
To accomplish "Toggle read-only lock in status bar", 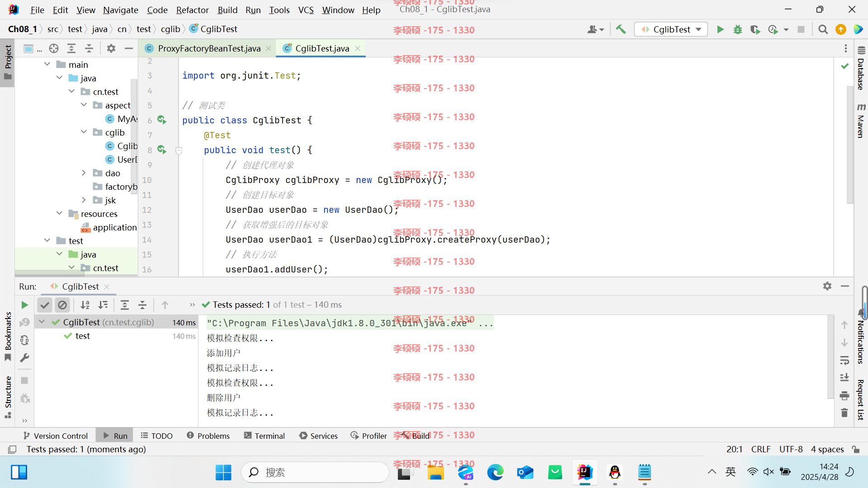I will pos(855,449).
